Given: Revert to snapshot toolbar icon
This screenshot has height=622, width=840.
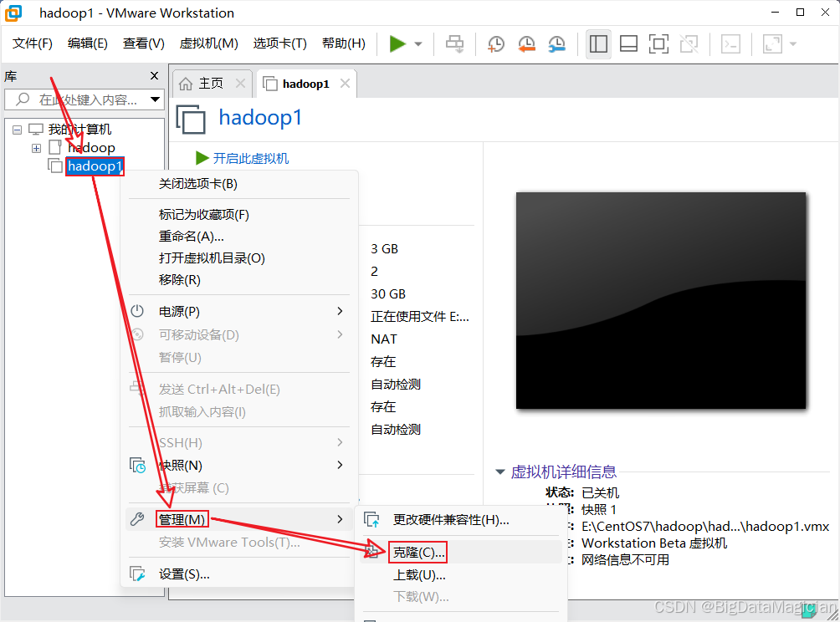Looking at the screenshot, I should (526, 43).
